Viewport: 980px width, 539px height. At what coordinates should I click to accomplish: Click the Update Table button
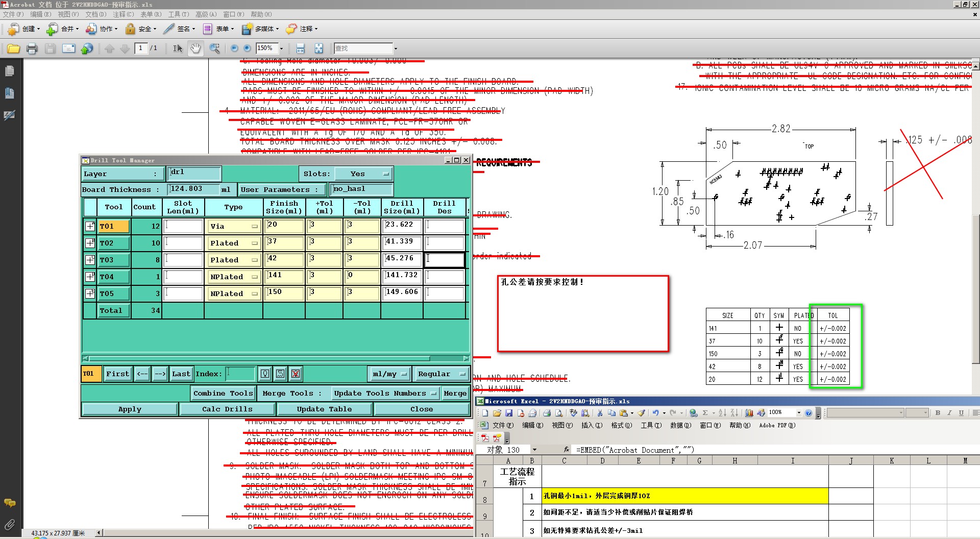point(324,409)
